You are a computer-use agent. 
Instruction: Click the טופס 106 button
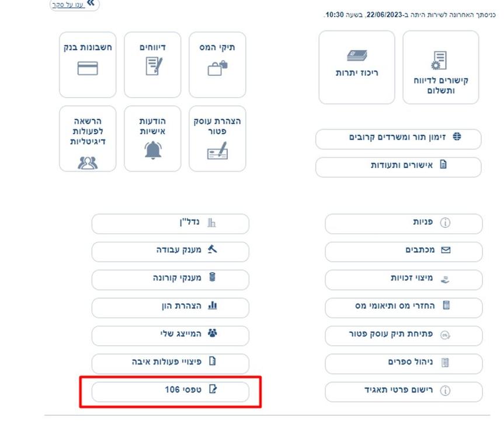pyautogui.click(x=171, y=392)
